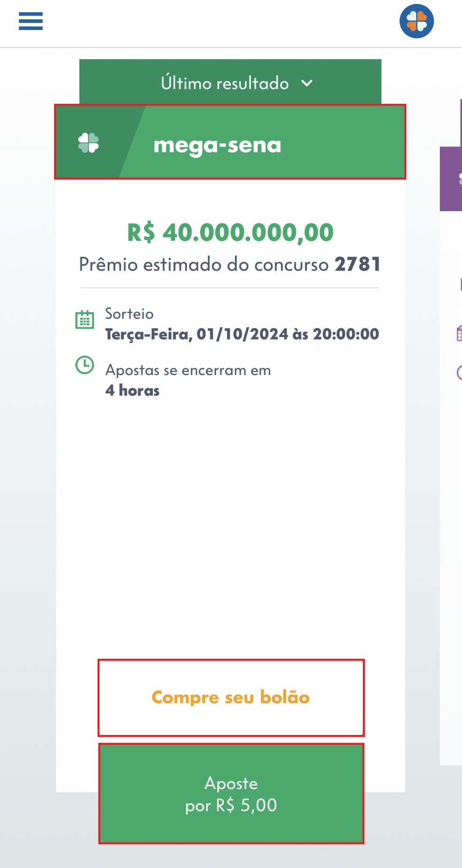462x868 pixels.
Task: Open the hamburger navigation menu
Action: click(30, 22)
